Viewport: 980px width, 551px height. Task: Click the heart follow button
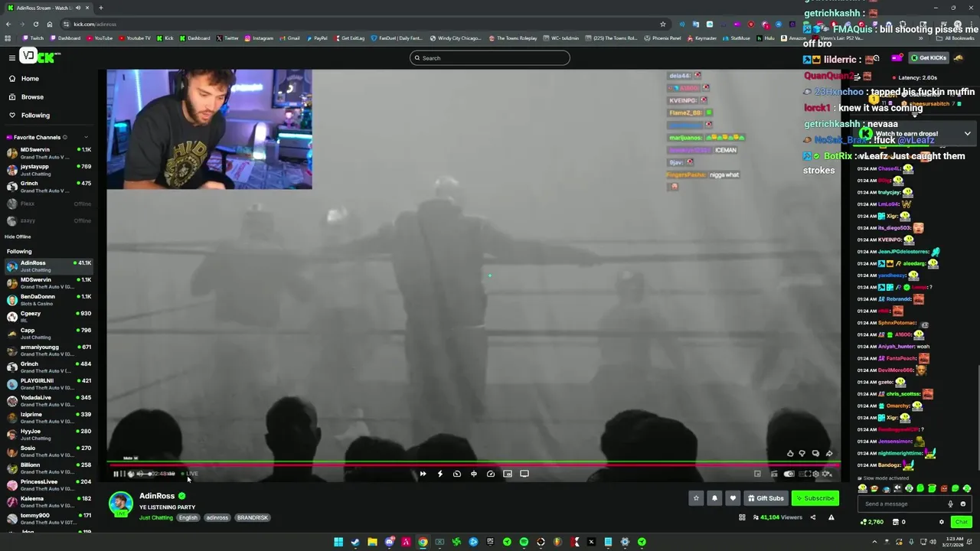tap(733, 498)
